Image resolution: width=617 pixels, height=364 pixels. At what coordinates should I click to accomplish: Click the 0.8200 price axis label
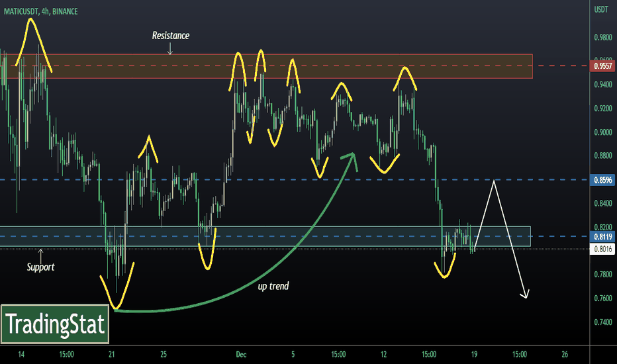(x=603, y=227)
